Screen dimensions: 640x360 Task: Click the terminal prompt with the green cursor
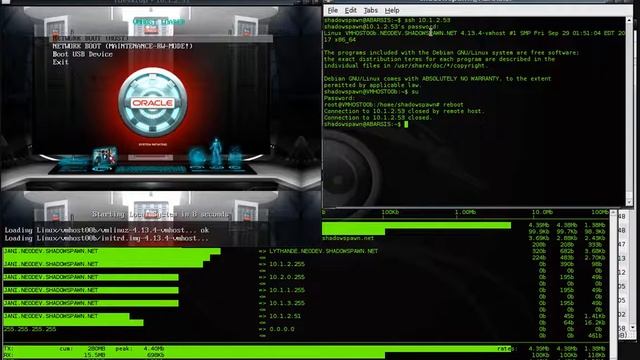click(x=366, y=124)
